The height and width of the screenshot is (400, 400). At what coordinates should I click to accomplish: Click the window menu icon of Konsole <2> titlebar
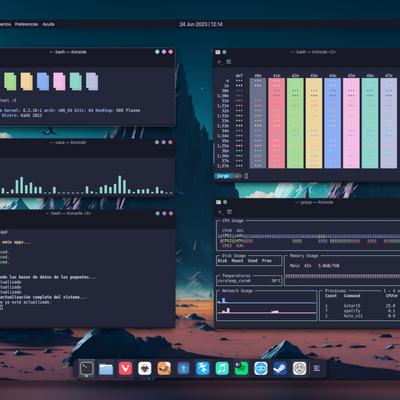(218, 52)
